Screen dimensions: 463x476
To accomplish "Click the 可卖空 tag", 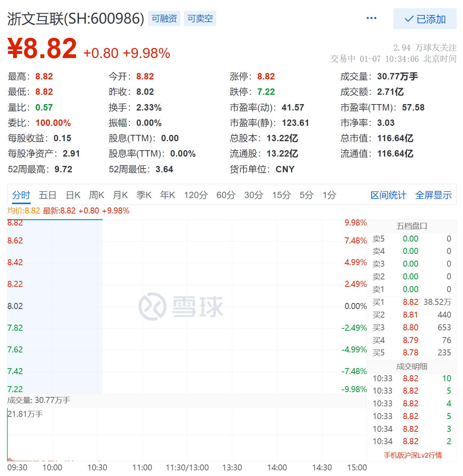I will (x=200, y=19).
